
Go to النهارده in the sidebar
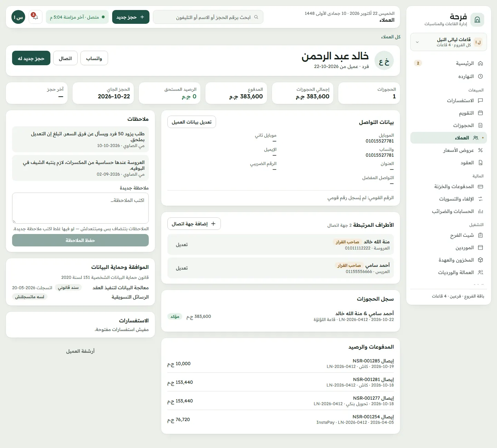pyautogui.click(x=449, y=76)
